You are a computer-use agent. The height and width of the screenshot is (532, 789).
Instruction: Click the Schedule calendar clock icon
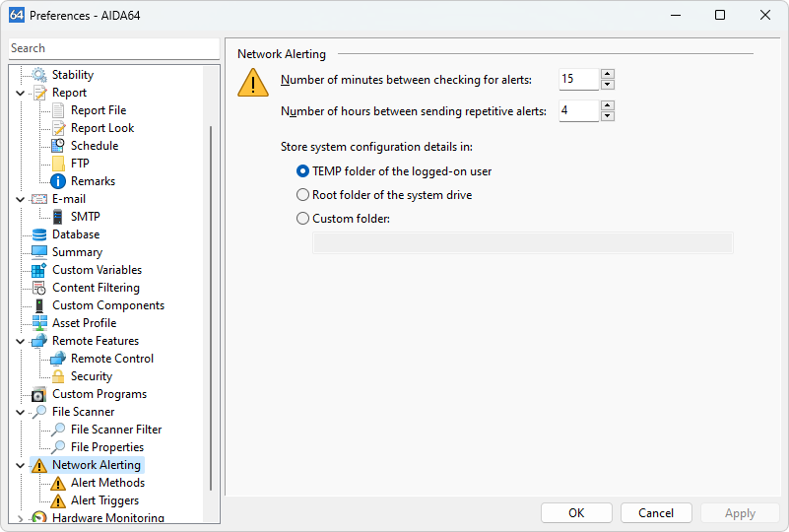point(58,146)
